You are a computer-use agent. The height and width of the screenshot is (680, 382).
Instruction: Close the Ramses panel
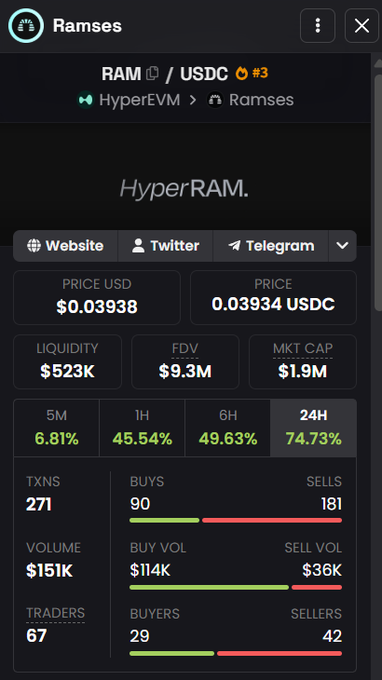pyautogui.click(x=362, y=26)
